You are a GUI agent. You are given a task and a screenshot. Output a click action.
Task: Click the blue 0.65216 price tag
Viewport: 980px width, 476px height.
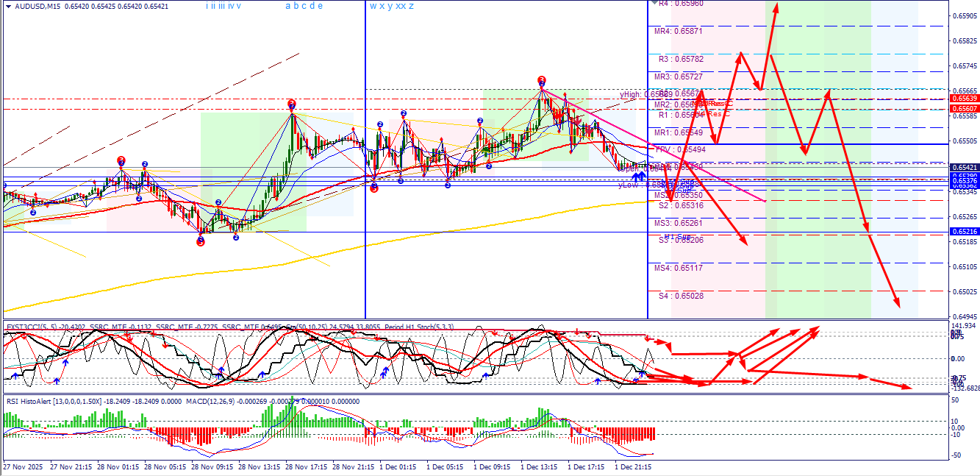tap(965, 232)
